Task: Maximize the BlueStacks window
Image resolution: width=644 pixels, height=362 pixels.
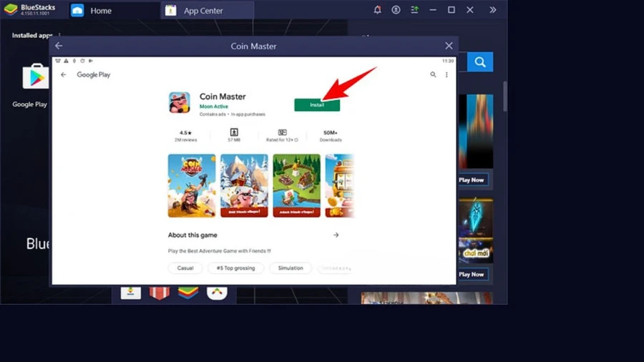Action: pyautogui.click(x=452, y=10)
